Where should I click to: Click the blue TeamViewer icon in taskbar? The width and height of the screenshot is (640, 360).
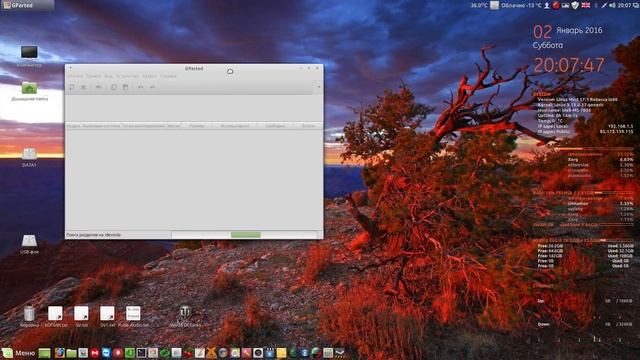point(106,353)
